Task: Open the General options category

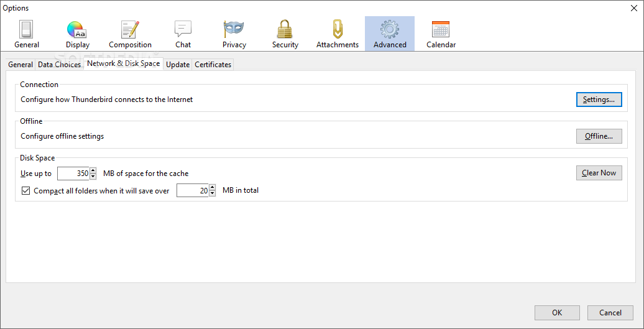Action: click(27, 34)
